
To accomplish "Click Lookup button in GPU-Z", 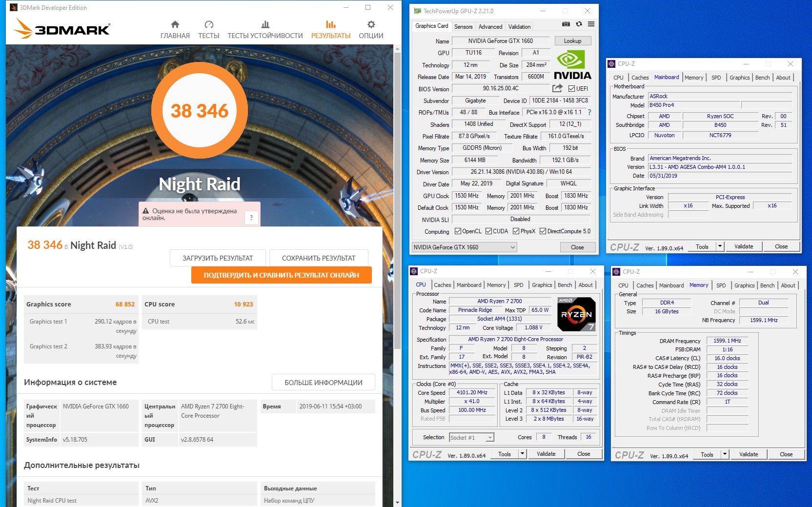I will (572, 41).
